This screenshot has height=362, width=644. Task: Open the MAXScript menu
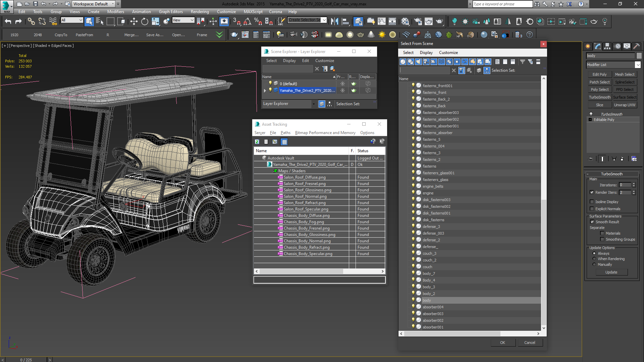[253, 12]
